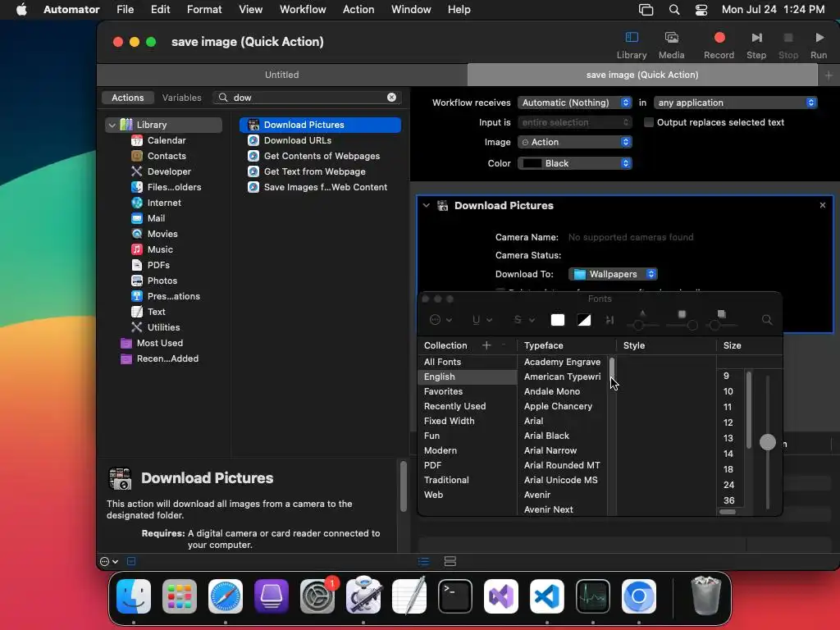Select Contacts category icon
This screenshot has width=840, height=630.
click(x=137, y=156)
